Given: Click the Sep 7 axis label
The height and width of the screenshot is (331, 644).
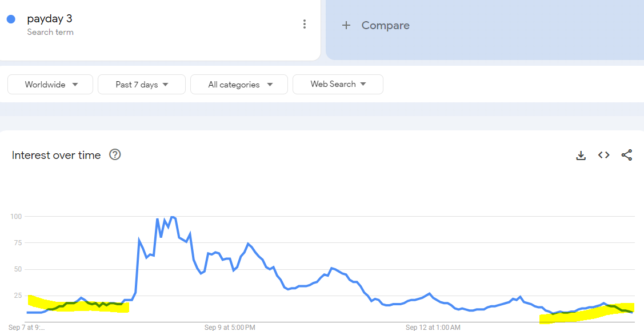Looking at the screenshot, I should click(x=26, y=328).
